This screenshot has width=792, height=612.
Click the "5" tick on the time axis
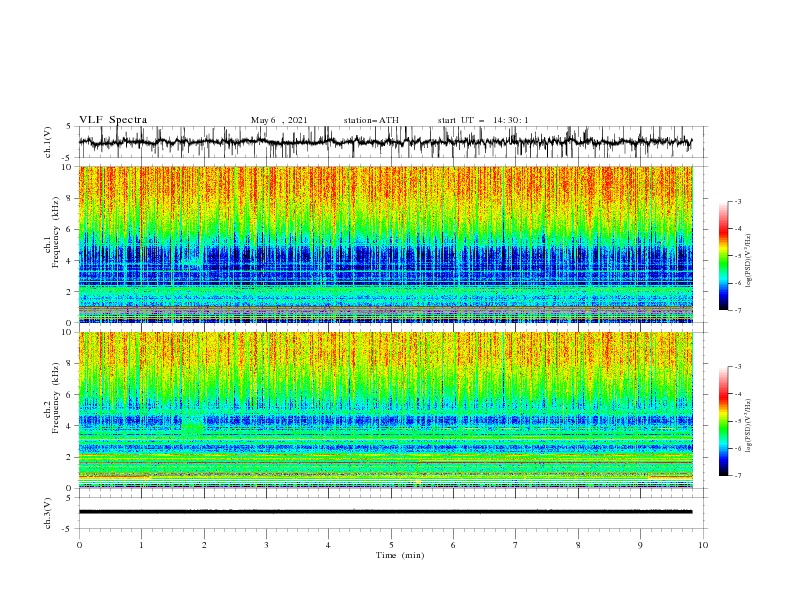(x=391, y=545)
